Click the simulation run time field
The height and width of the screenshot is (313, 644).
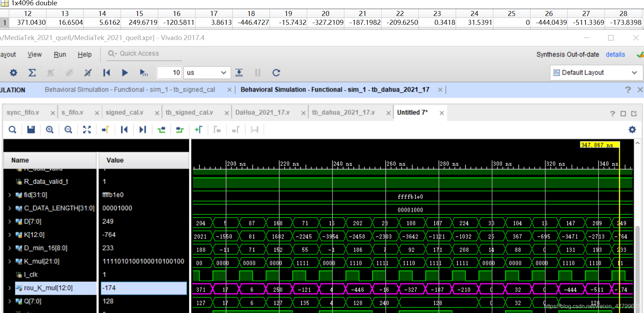(169, 73)
